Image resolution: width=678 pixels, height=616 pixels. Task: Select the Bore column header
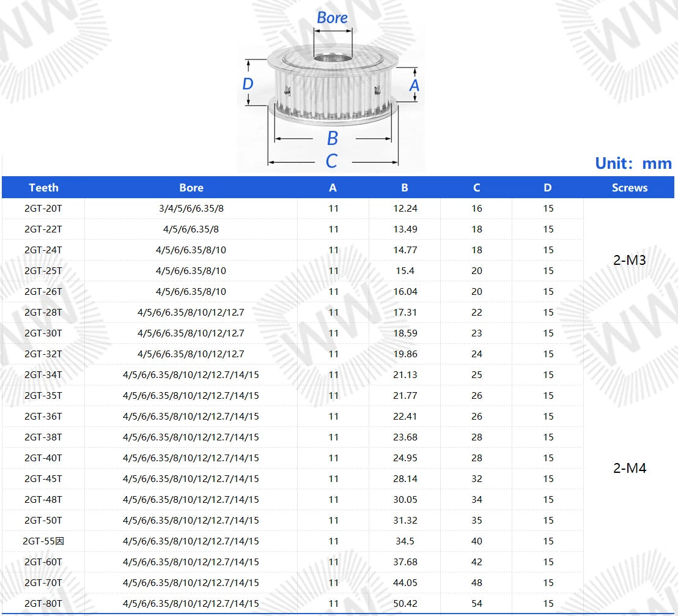pos(191,188)
